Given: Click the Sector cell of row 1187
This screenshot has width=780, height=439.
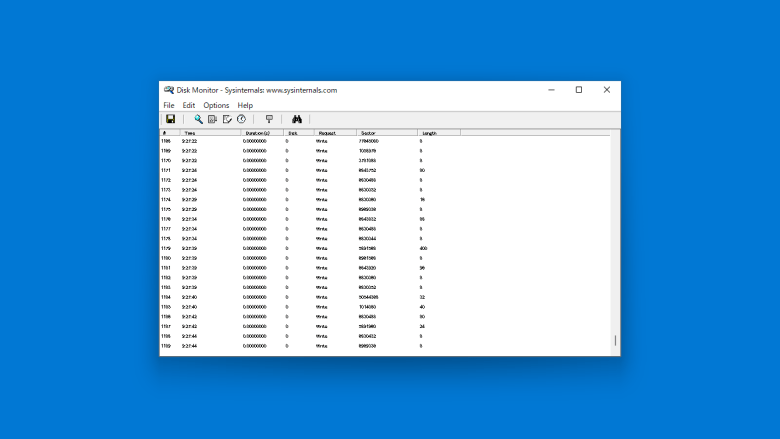Looking at the screenshot, I should tap(368, 327).
